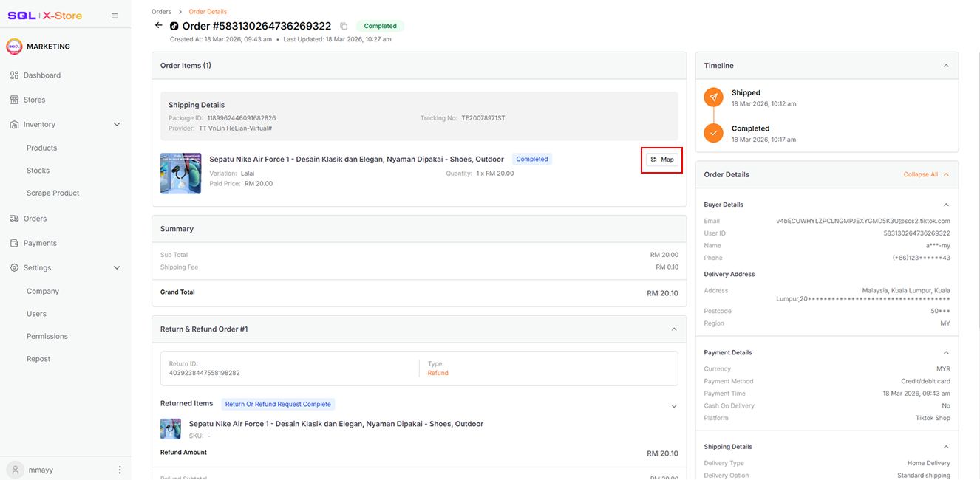
Task: Collapse the Settings sidebar section
Action: pos(117,268)
